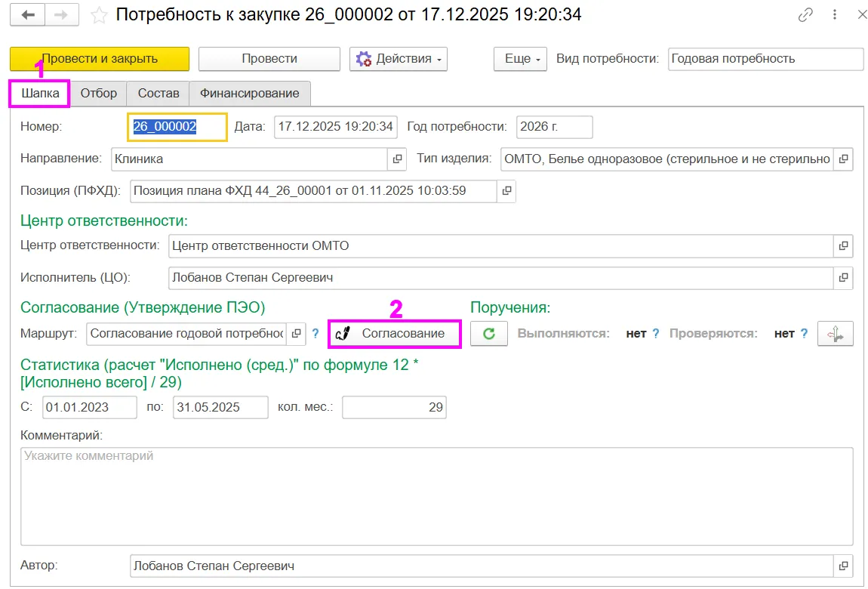868x589 pixels.
Task: Focus the Тип изделия input field
Action: (668, 159)
